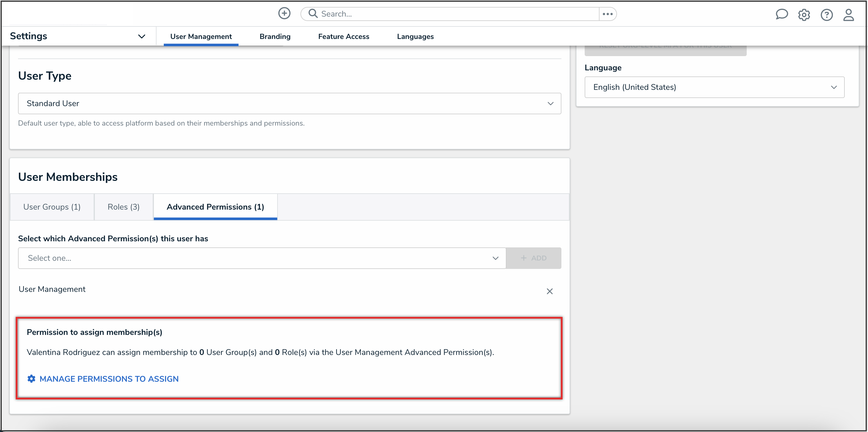Viewport: 868px width, 432px height.
Task: Switch to the Branding tab
Action: point(275,36)
